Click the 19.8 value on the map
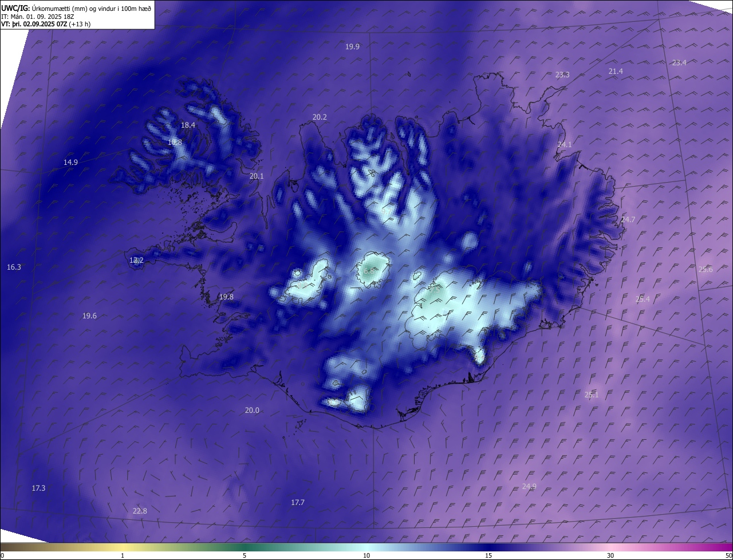The height and width of the screenshot is (560, 733). 226,297
